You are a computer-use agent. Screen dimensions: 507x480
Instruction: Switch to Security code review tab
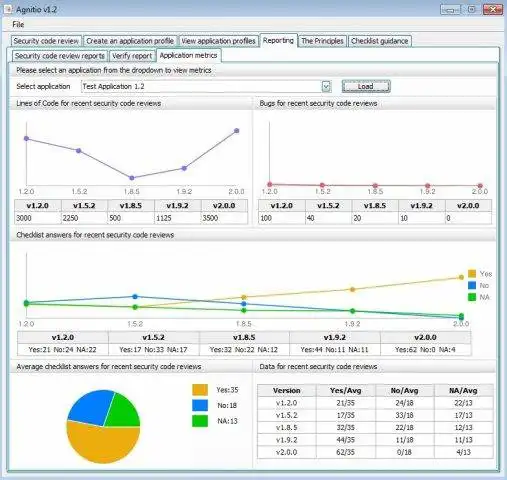pyautogui.click(x=46, y=41)
